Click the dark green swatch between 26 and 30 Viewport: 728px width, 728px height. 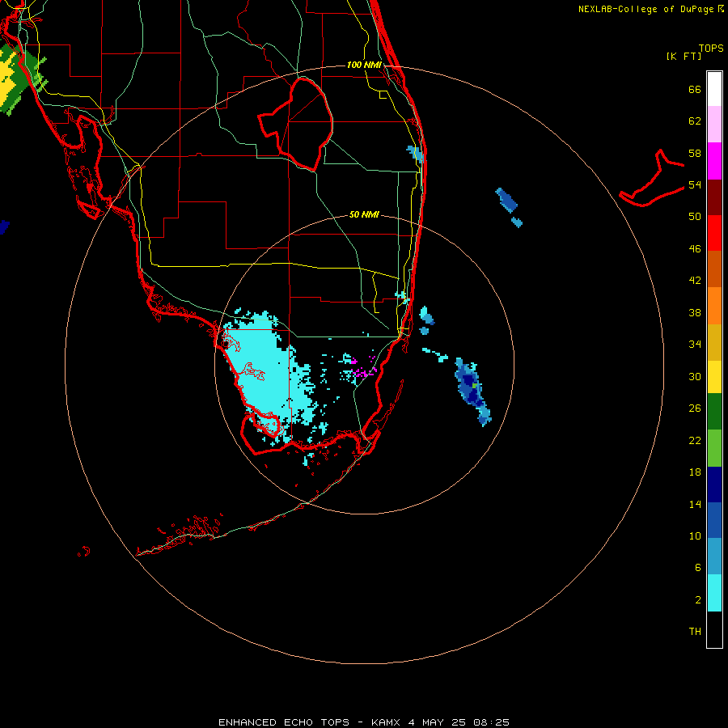(x=714, y=412)
